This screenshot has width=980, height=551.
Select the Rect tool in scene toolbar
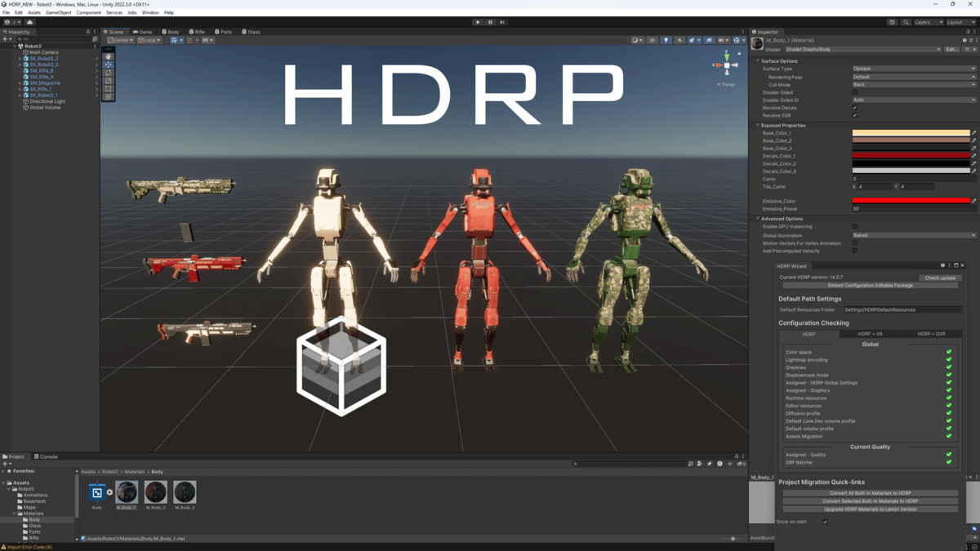(x=109, y=89)
